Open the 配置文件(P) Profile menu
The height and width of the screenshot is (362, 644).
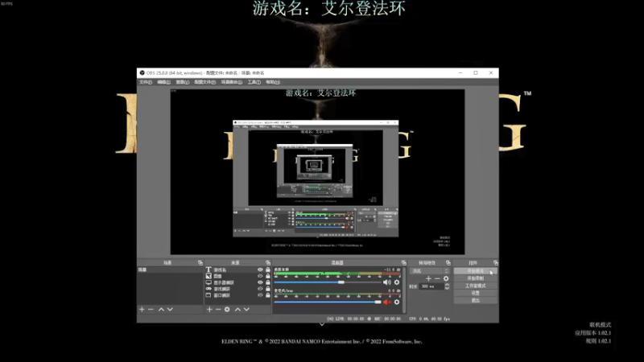tap(205, 82)
